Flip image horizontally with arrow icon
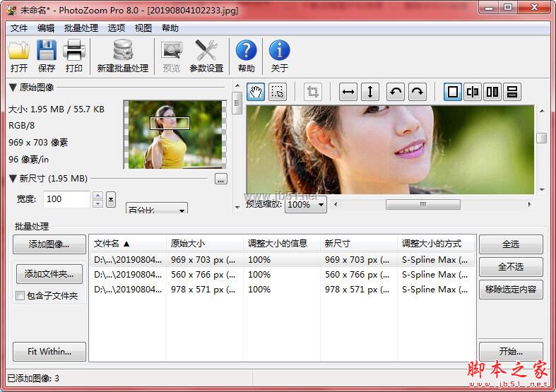 (x=348, y=92)
